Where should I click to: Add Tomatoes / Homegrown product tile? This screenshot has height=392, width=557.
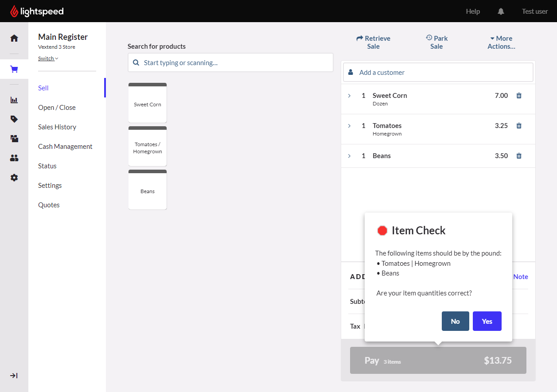click(x=148, y=148)
